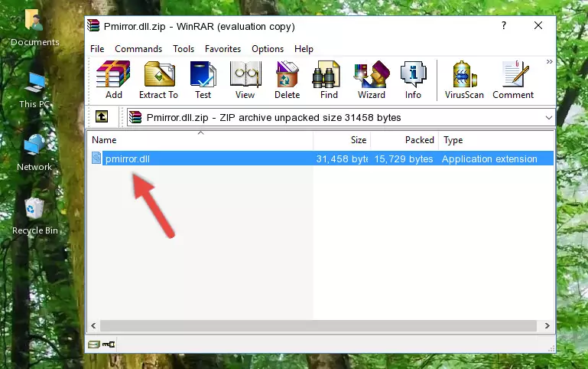This screenshot has height=369, width=588.
Task: Click the horizontal scrollbar right arrow
Action: point(547,326)
